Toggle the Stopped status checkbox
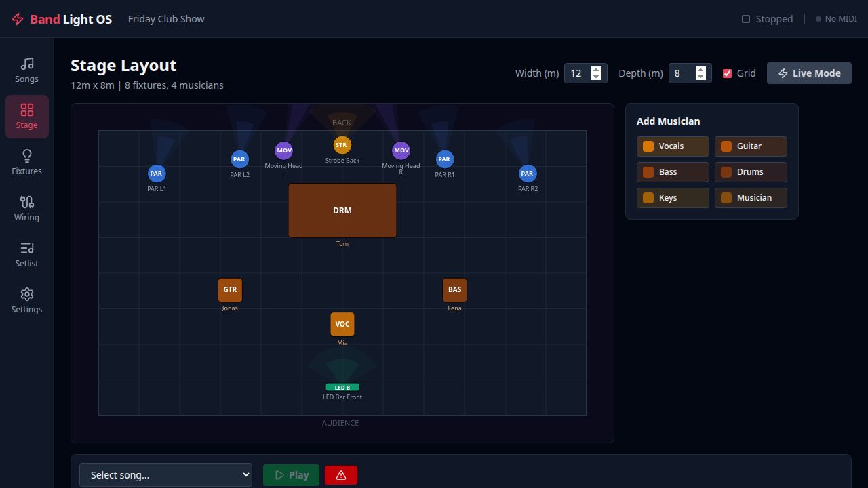The image size is (868, 488). (x=746, y=19)
